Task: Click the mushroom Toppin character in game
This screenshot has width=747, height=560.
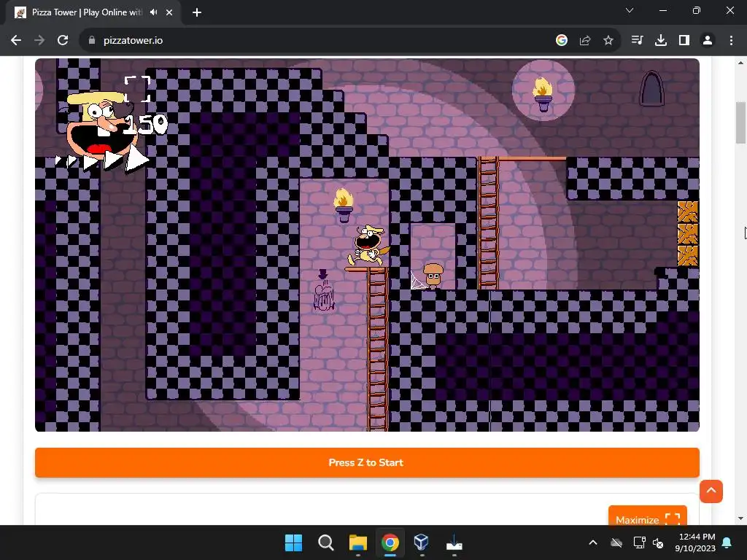Action: tap(433, 275)
